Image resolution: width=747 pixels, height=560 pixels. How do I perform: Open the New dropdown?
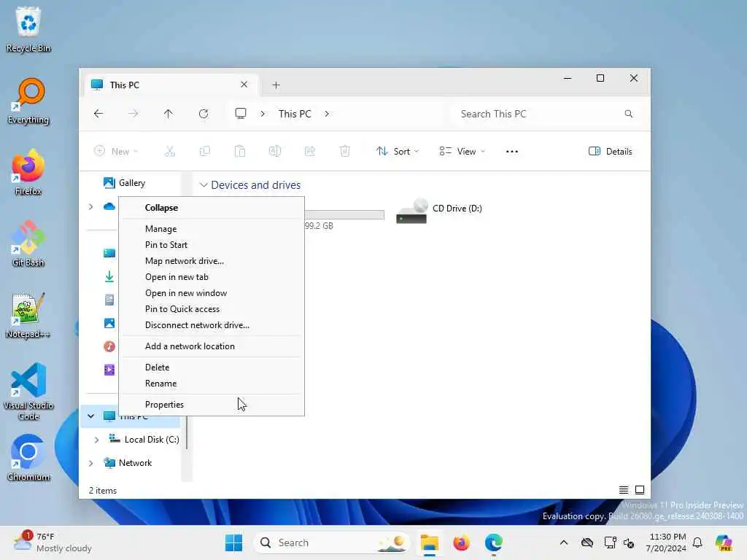click(x=116, y=152)
